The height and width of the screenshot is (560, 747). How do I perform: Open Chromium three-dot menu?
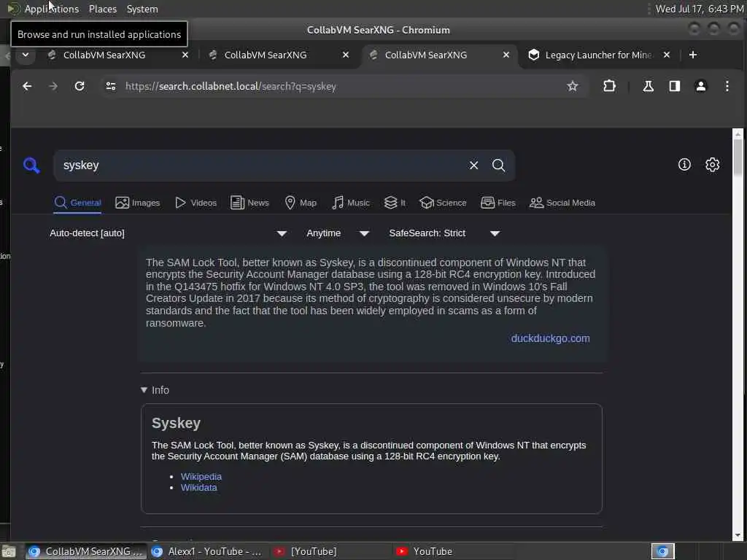(x=727, y=86)
